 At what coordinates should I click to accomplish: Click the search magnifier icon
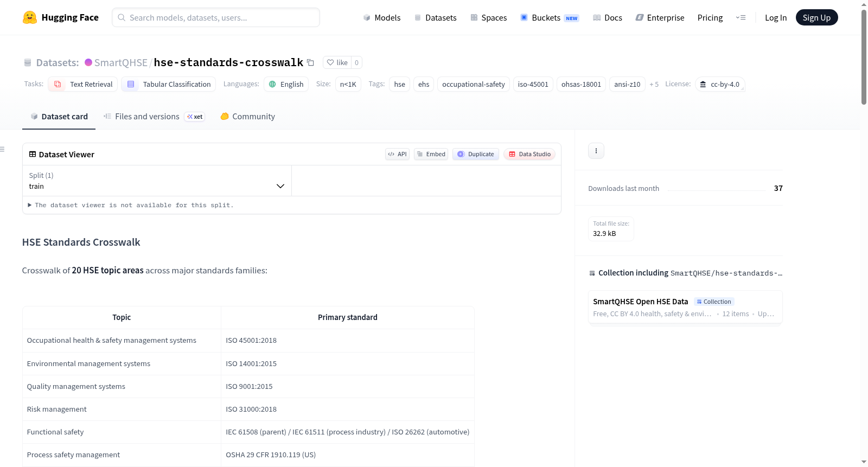[x=122, y=17]
